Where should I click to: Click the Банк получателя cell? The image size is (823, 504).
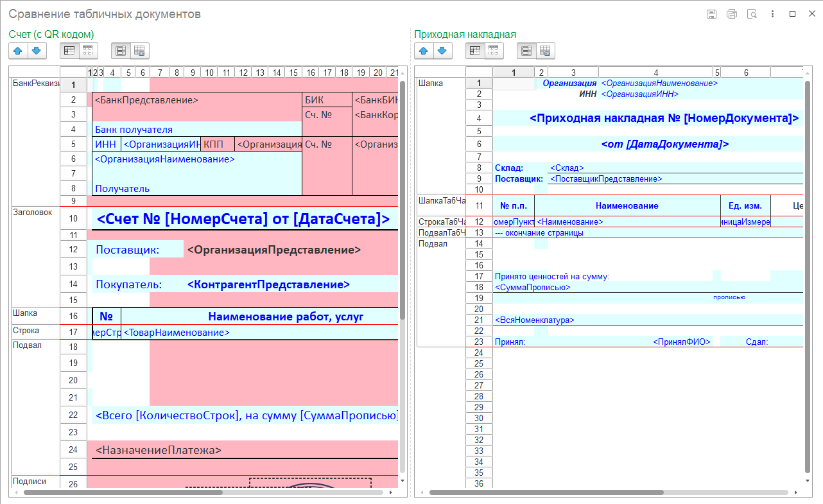click(198, 129)
